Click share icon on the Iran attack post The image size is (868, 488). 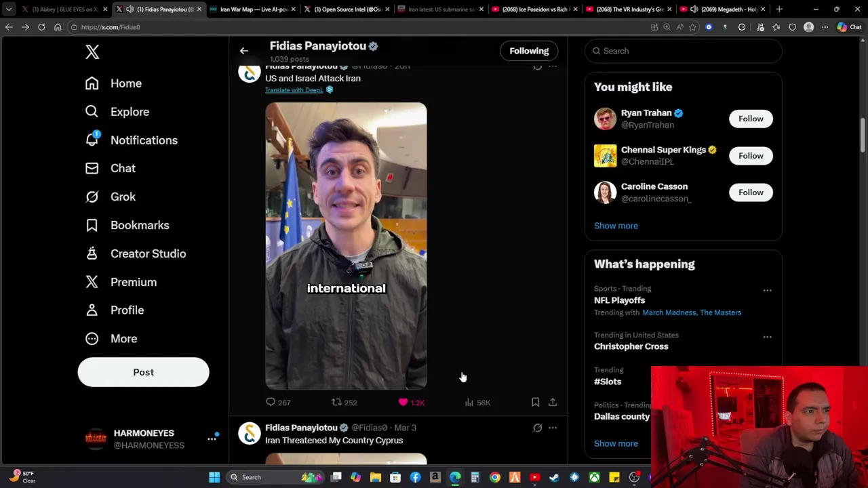(553, 402)
